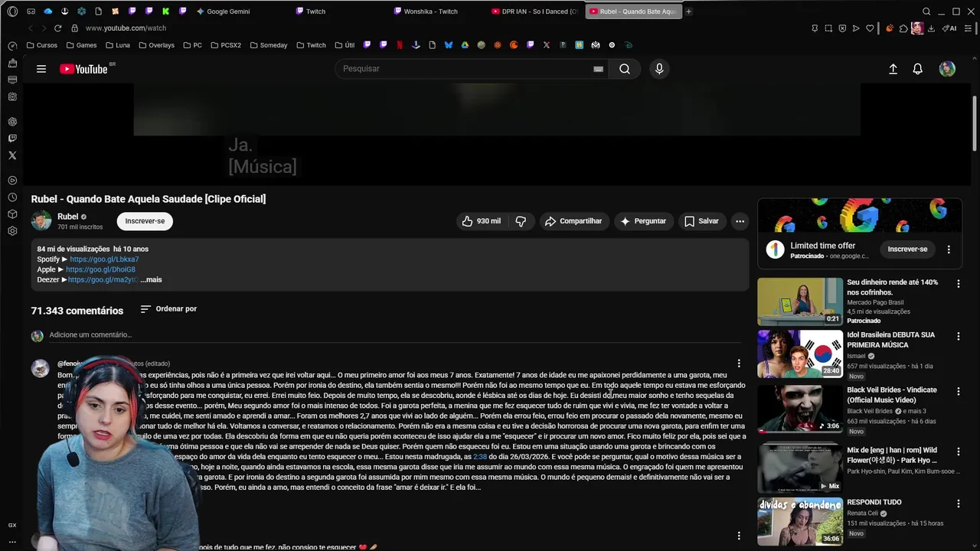Click the heart icon in the browser toolbar
Viewport: 980px width, 551px height.
[x=870, y=28]
